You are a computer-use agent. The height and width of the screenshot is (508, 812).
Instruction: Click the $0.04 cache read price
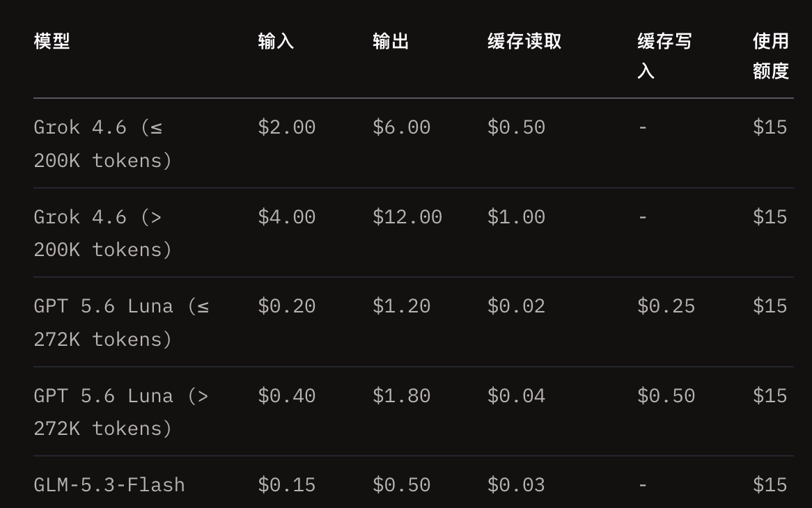pyautogui.click(x=516, y=395)
